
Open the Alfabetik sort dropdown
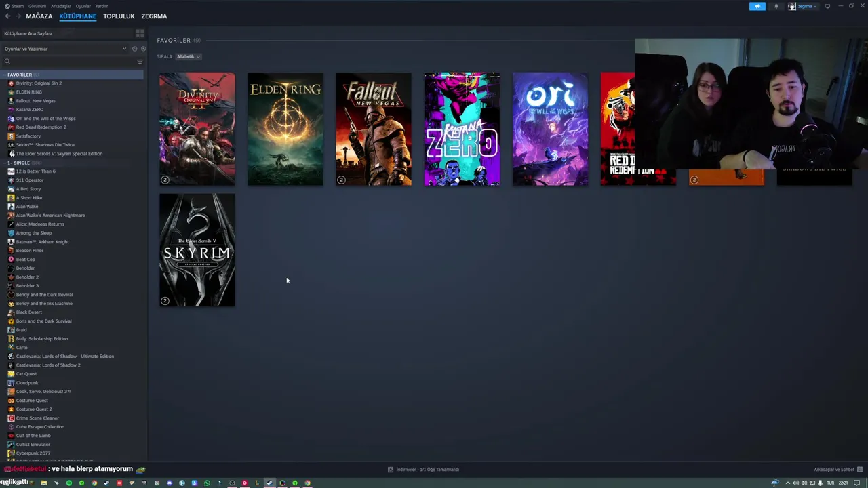[188, 56]
